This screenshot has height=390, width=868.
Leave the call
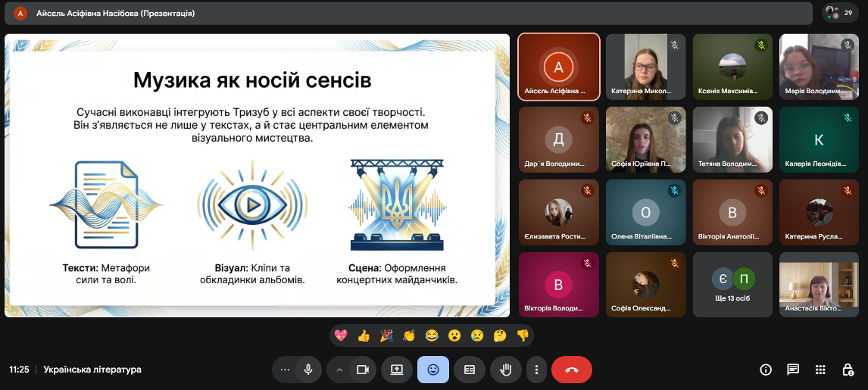click(x=572, y=370)
